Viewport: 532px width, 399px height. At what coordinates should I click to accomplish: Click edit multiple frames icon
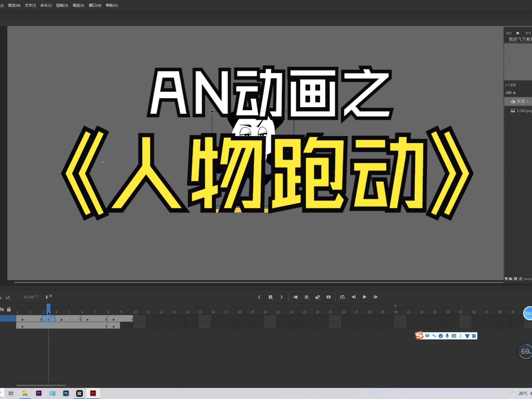(x=307, y=297)
